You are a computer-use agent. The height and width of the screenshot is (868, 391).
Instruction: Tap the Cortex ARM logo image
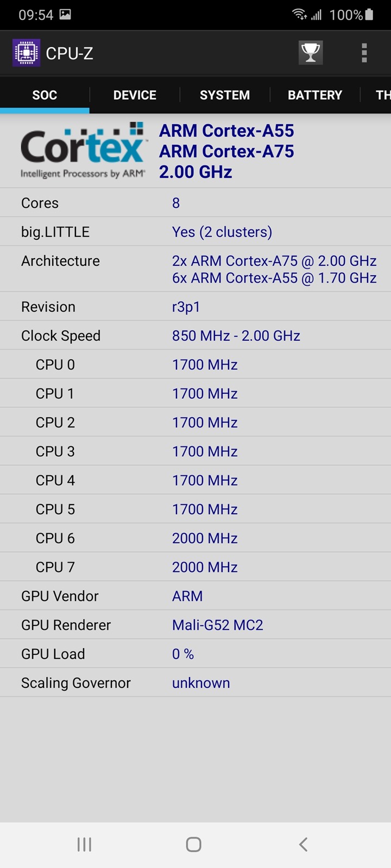(x=83, y=151)
